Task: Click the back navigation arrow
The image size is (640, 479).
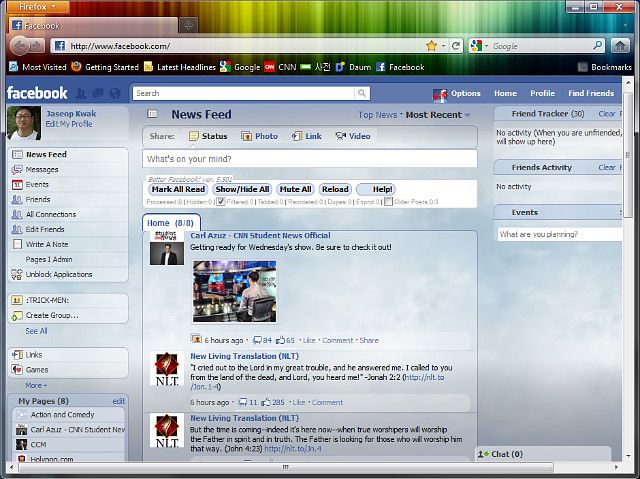Action: pos(20,46)
